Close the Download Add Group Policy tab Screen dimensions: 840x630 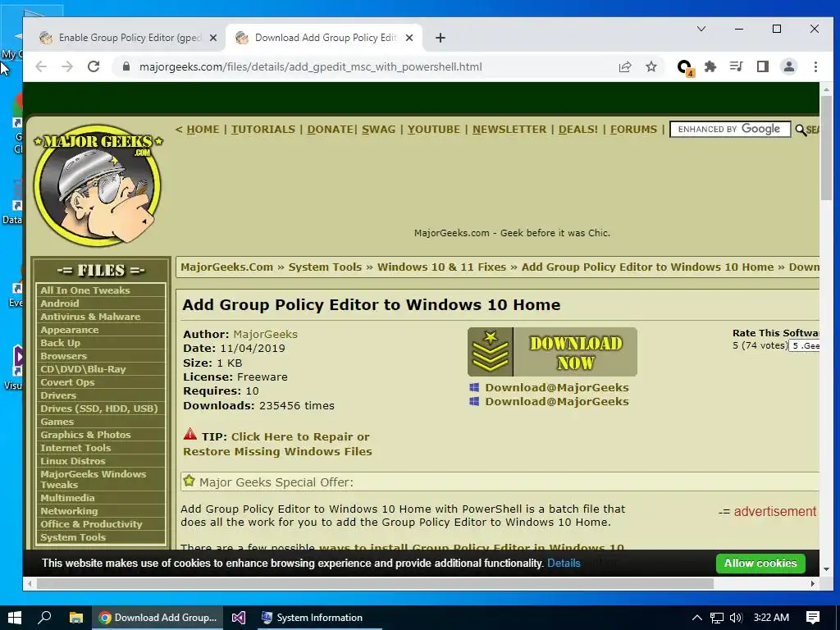(409, 38)
